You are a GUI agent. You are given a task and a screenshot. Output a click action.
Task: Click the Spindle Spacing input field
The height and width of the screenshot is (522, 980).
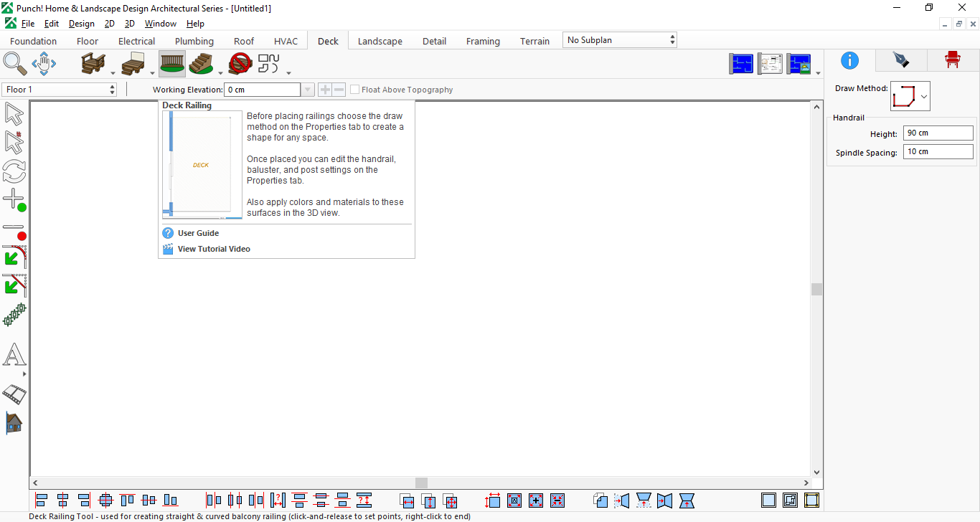click(x=938, y=151)
